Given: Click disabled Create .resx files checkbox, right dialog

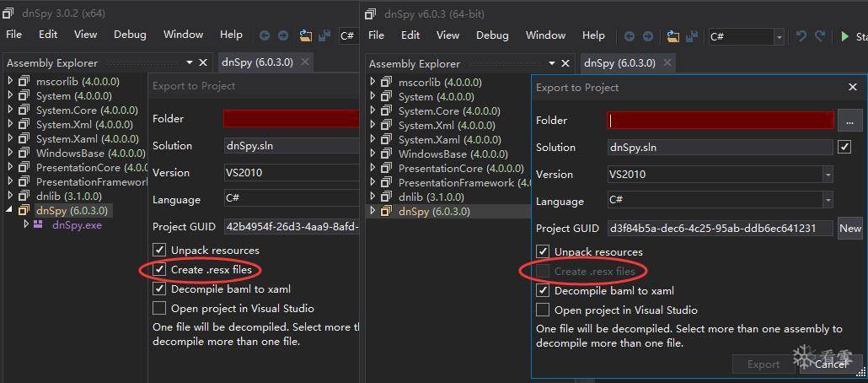Looking at the screenshot, I should click(x=543, y=271).
